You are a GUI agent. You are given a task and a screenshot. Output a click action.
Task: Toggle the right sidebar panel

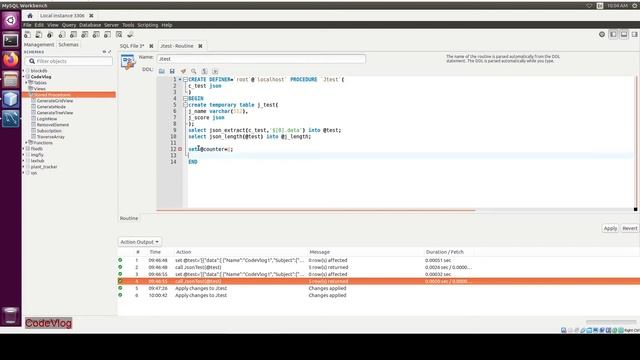pyautogui.click(x=635, y=35)
